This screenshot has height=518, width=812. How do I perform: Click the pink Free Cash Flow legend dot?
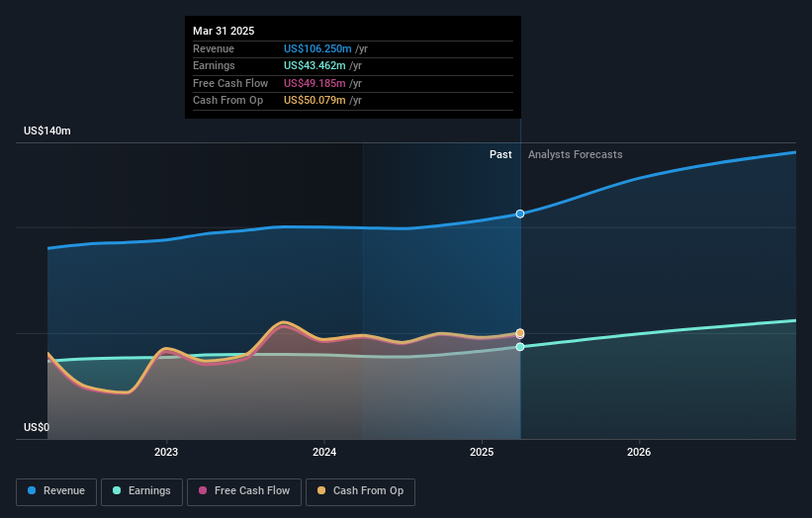(203, 490)
